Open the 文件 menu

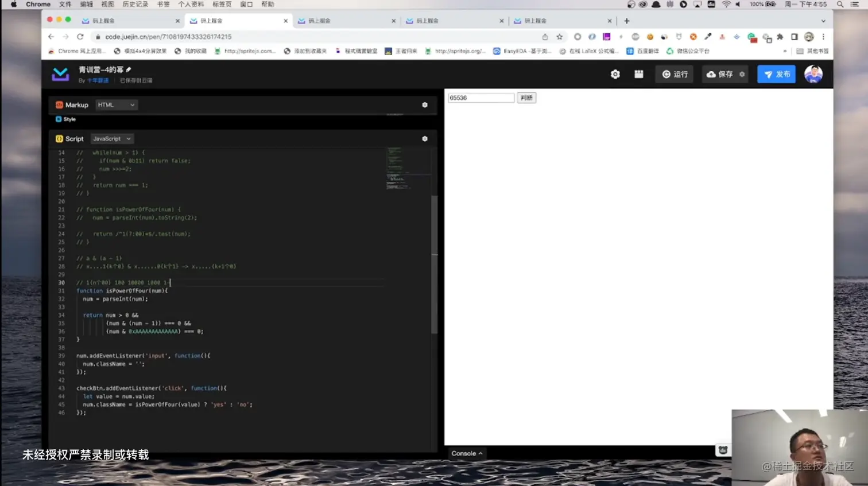tap(65, 4)
